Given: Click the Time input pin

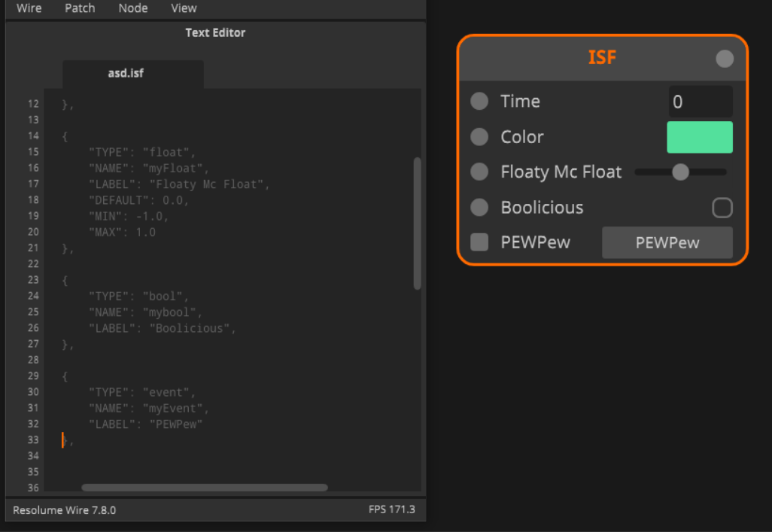Looking at the screenshot, I should pos(479,101).
